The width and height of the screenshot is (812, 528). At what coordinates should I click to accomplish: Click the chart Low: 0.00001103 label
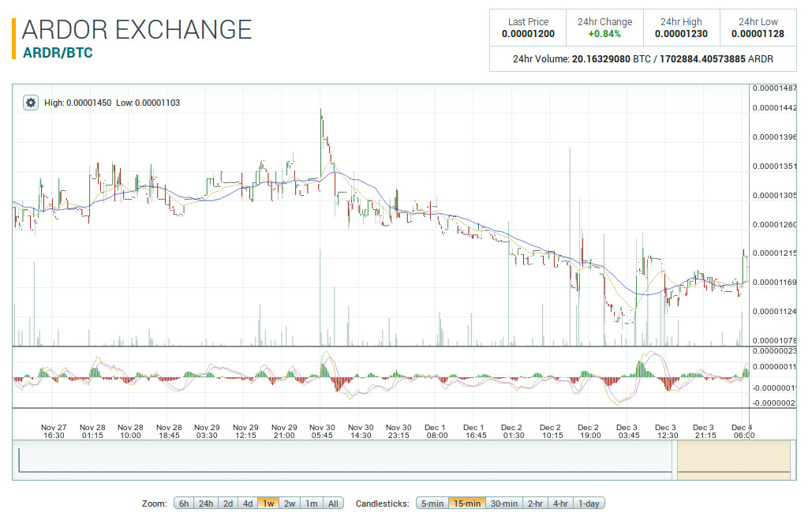(148, 103)
